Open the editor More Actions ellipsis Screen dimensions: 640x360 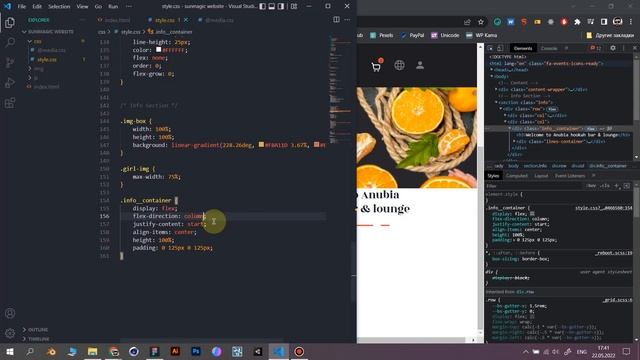347,20
